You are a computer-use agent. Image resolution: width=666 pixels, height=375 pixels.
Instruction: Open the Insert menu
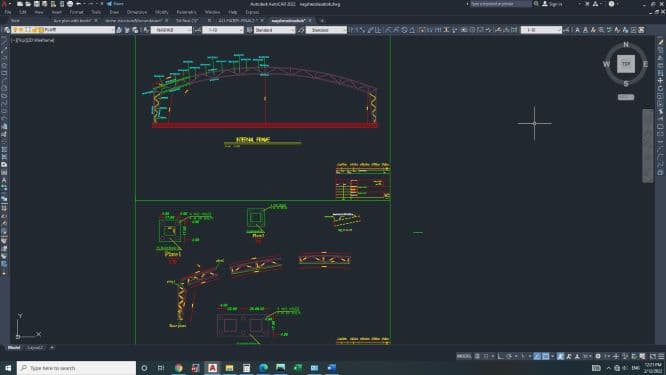[56, 12]
